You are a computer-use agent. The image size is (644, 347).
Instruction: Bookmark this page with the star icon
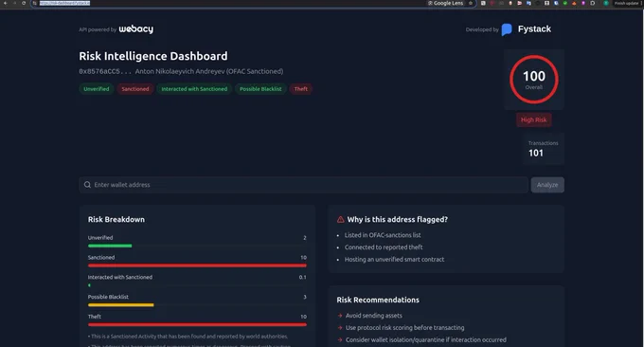(x=471, y=3)
